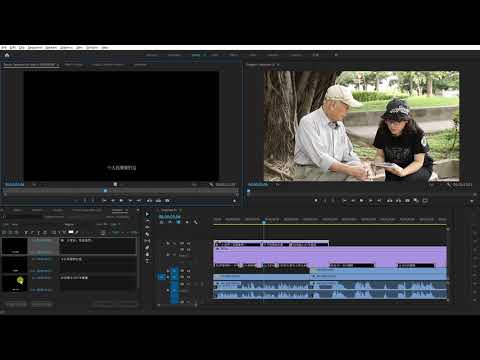Click the Lift button in Program monitor
480x360 pixels.
pyautogui.click(x=389, y=201)
